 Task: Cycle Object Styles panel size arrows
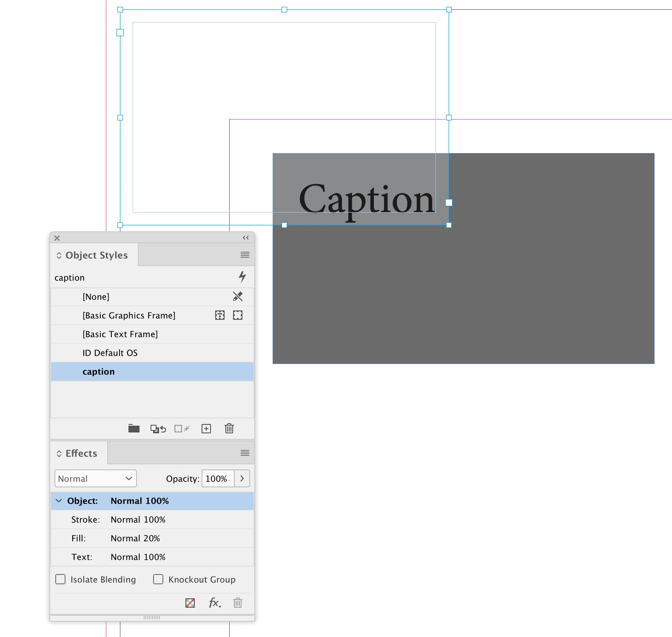pos(59,256)
